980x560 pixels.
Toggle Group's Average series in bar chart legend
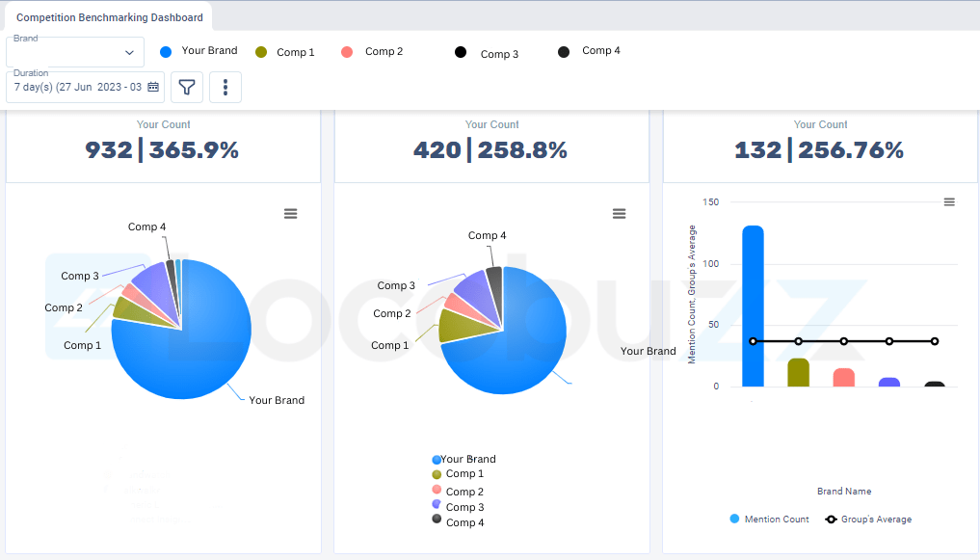coord(868,519)
